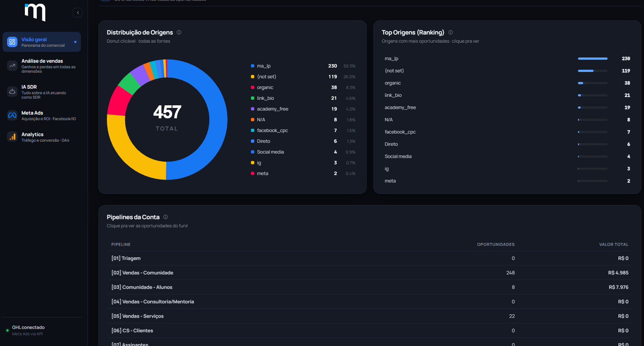
Task: Open link_bio row in ranking
Action: [507, 95]
